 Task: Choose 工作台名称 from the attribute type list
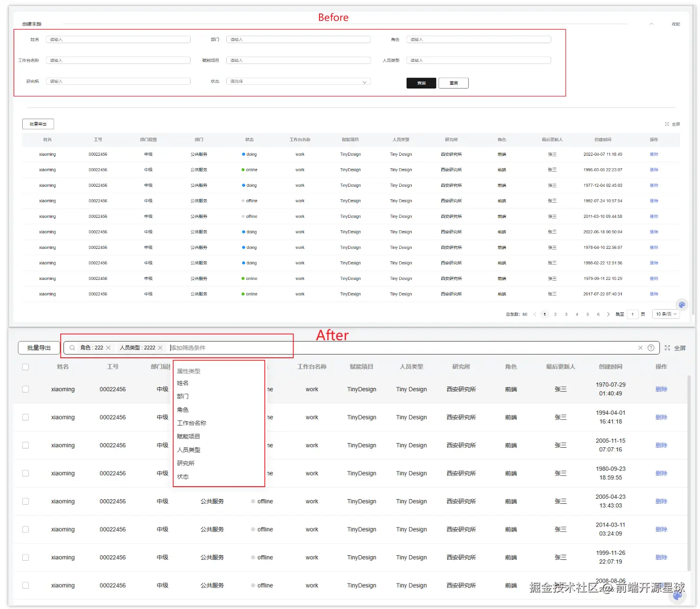pyautogui.click(x=191, y=423)
